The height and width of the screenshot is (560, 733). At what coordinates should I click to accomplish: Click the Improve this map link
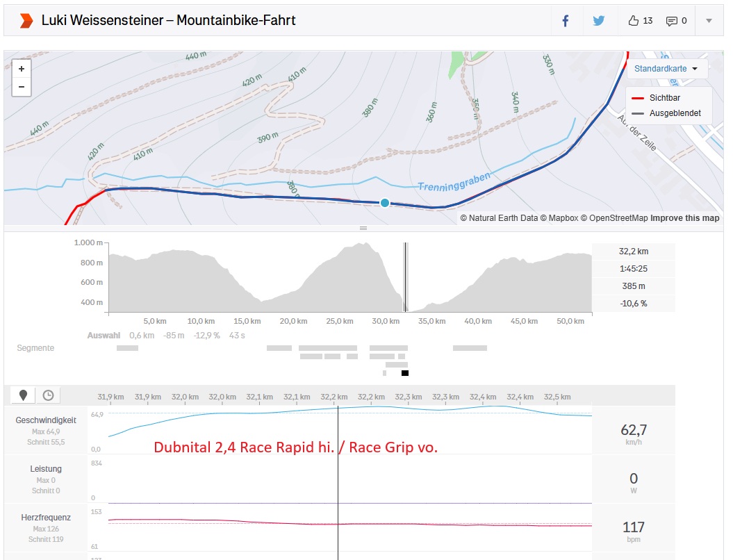coord(684,218)
